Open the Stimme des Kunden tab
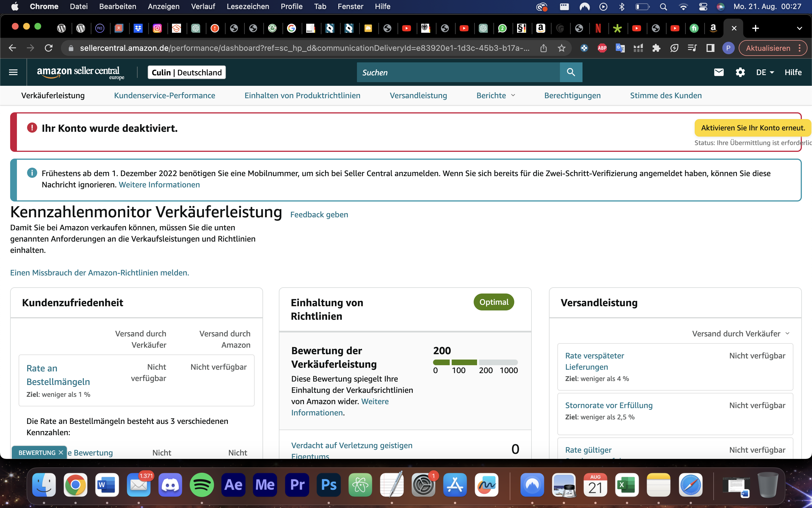 666,95
